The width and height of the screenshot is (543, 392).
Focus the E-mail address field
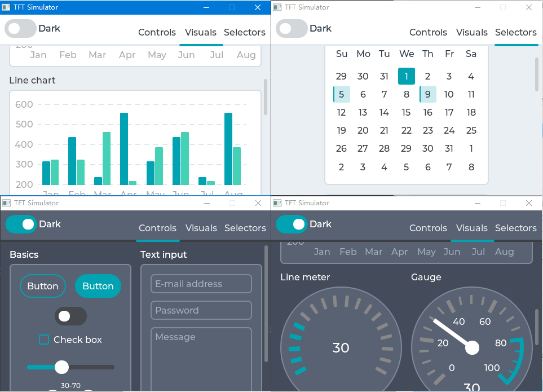click(x=201, y=284)
